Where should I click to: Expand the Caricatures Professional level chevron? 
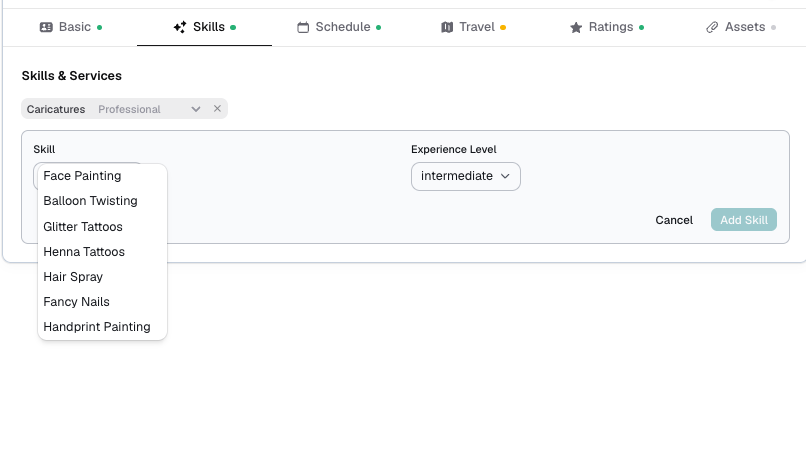pos(196,109)
